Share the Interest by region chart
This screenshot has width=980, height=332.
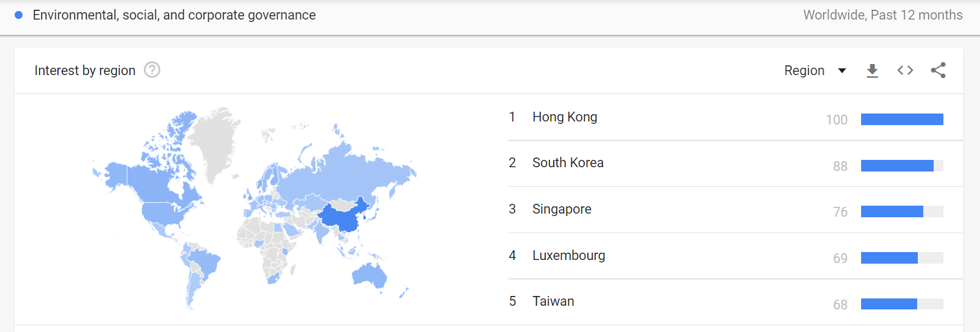(x=938, y=70)
